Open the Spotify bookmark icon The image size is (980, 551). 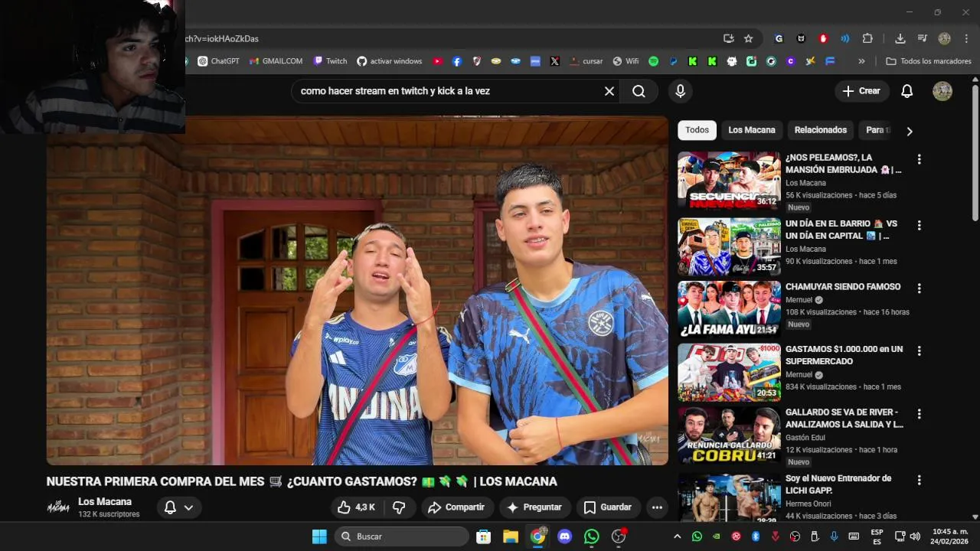(653, 61)
